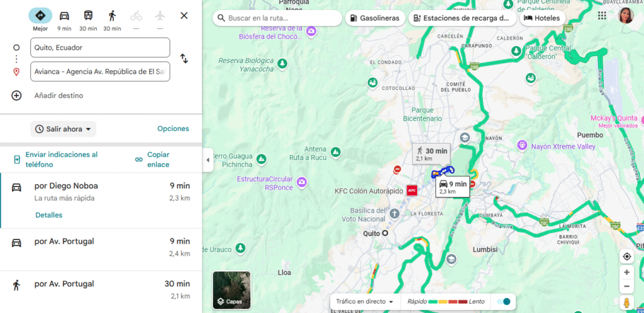The width and height of the screenshot is (644, 313).
Task: Click the 9 min driving route label on map
Action: click(453, 187)
